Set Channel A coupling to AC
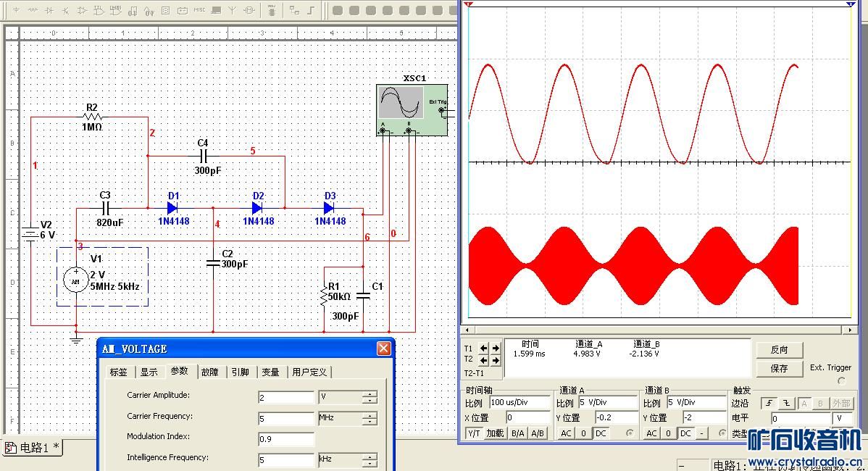The height and width of the screenshot is (471, 868). coord(566,433)
